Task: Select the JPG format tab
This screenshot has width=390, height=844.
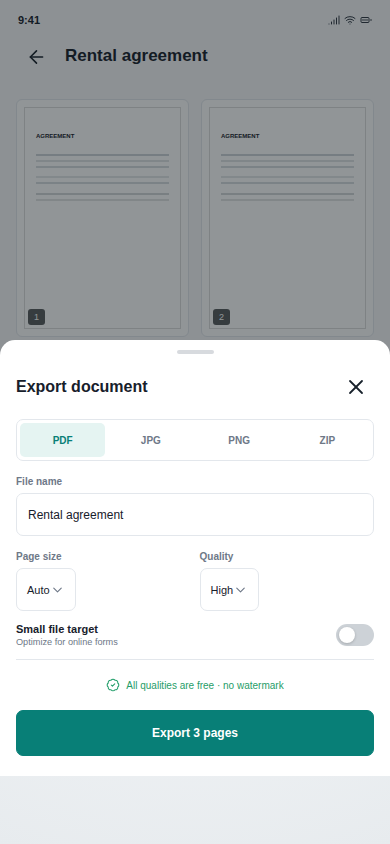Action: [151, 440]
